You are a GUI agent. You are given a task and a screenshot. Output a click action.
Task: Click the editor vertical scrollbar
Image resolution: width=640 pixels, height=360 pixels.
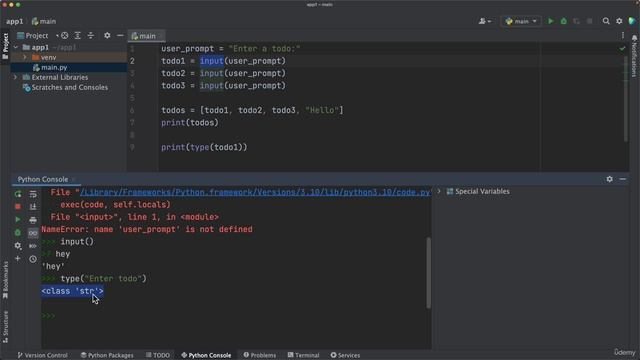(x=626, y=99)
